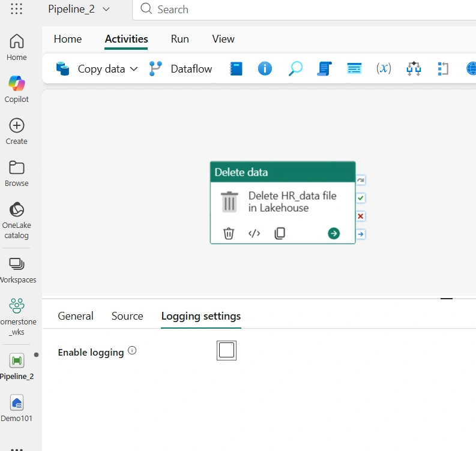Click the green run arrow on activity

(x=334, y=233)
